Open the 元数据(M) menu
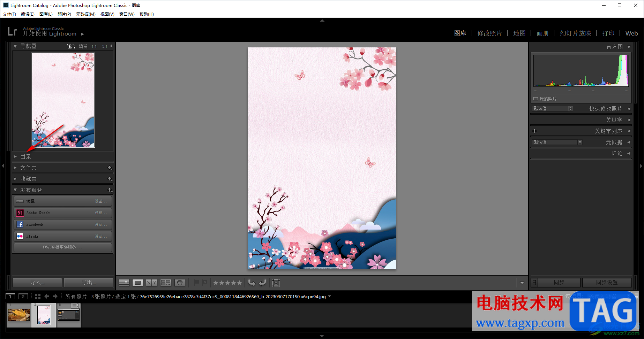This screenshot has width=644, height=339. tap(85, 14)
